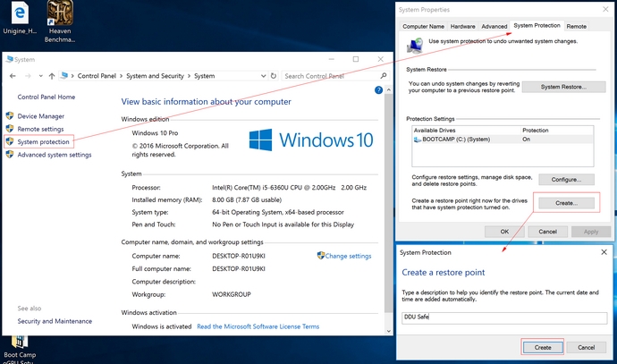Viewport: 617px width, 364px height.
Task: Minimize the System window
Action: [x=332, y=59]
